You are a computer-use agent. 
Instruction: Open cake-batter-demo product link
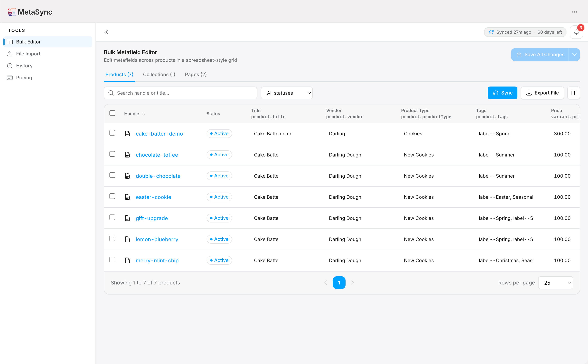(159, 134)
